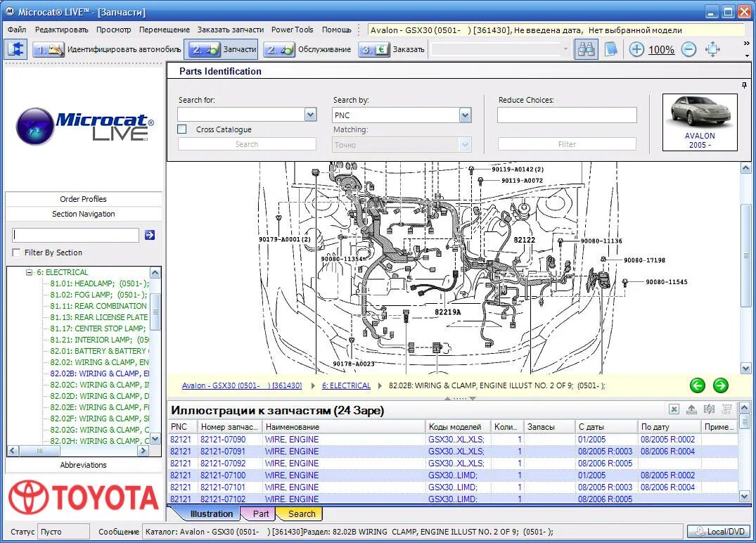Click the add-to-basket cart icon above the parts list
The height and width of the screenshot is (543, 756).
[x=726, y=409]
